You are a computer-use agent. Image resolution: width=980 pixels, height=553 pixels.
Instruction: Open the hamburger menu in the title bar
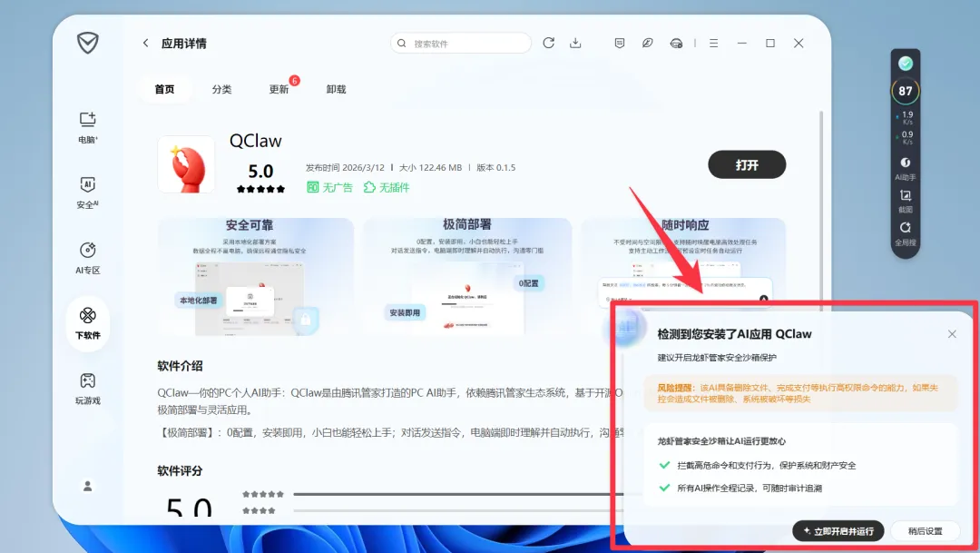click(x=714, y=44)
